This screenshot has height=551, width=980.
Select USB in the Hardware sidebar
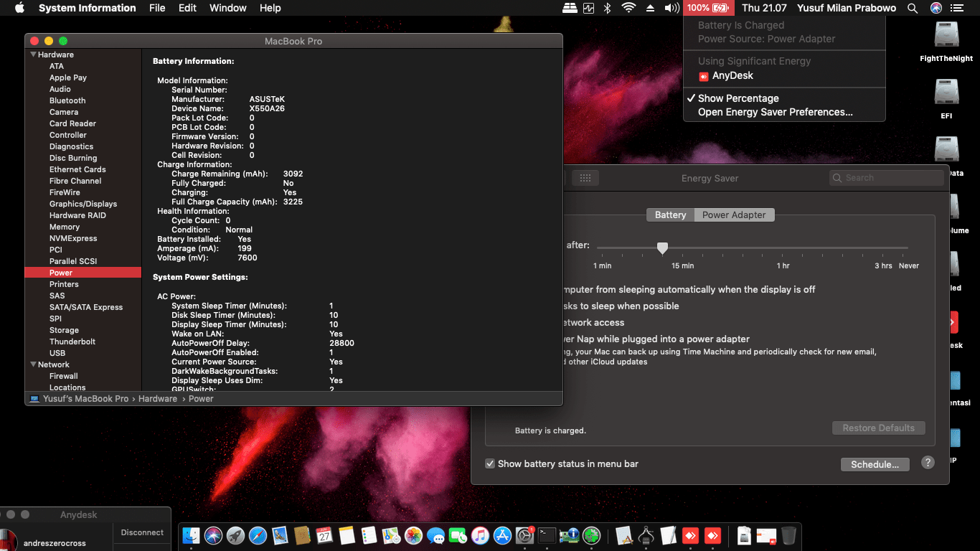[57, 353]
